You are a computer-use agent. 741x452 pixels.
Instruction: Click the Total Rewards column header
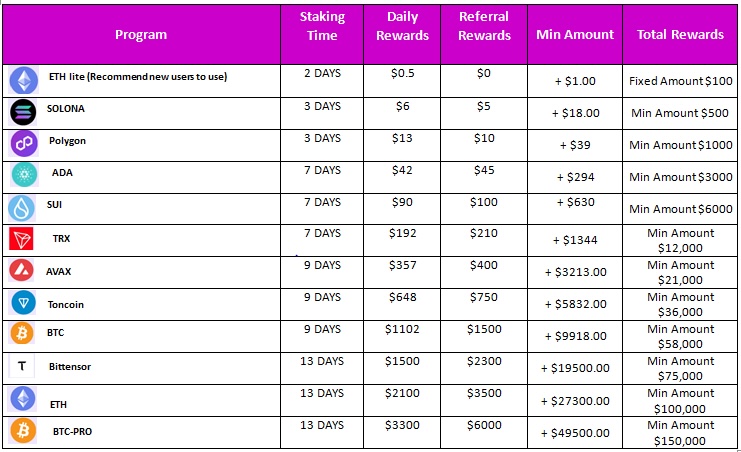(680, 34)
